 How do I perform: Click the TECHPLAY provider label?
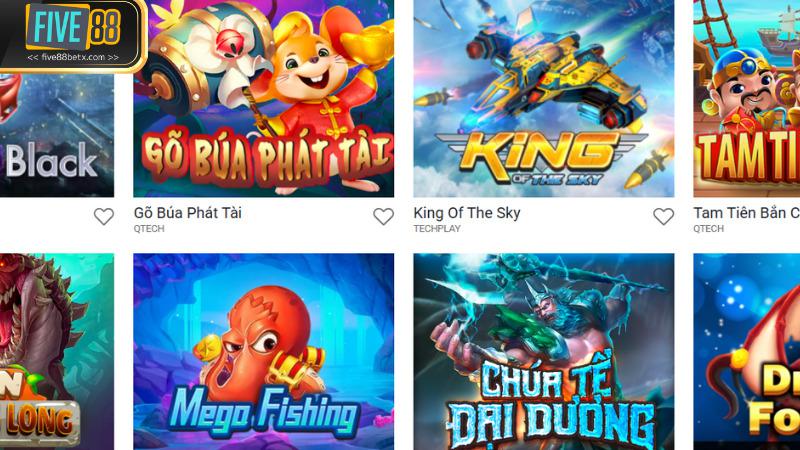tap(437, 229)
